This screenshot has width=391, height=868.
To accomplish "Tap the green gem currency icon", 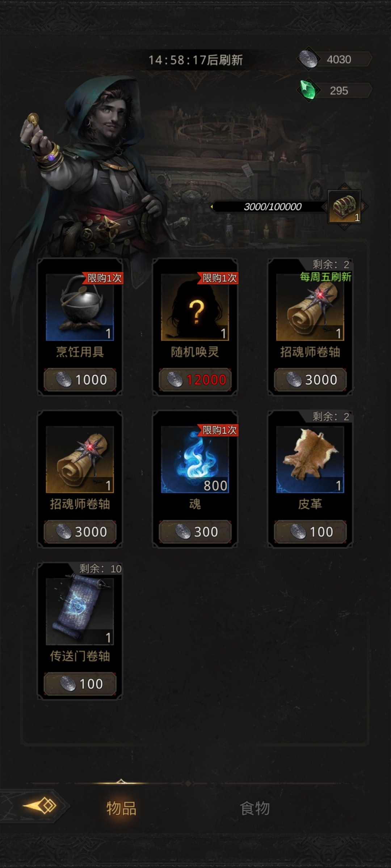I will click(308, 90).
